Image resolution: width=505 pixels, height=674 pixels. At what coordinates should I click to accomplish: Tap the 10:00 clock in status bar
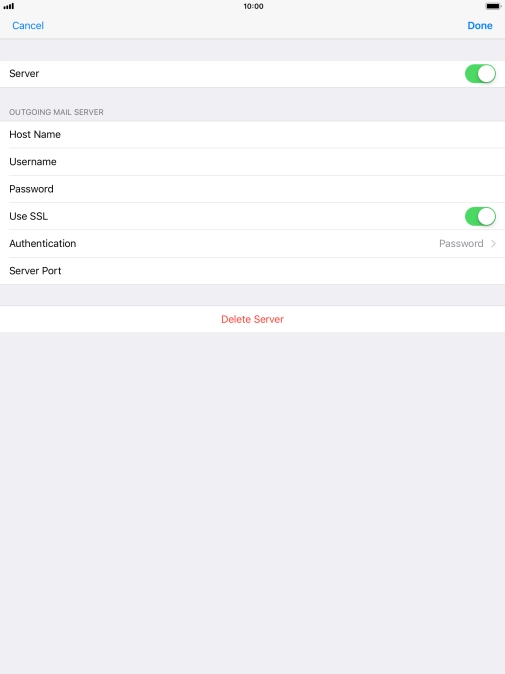pyautogui.click(x=253, y=6)
